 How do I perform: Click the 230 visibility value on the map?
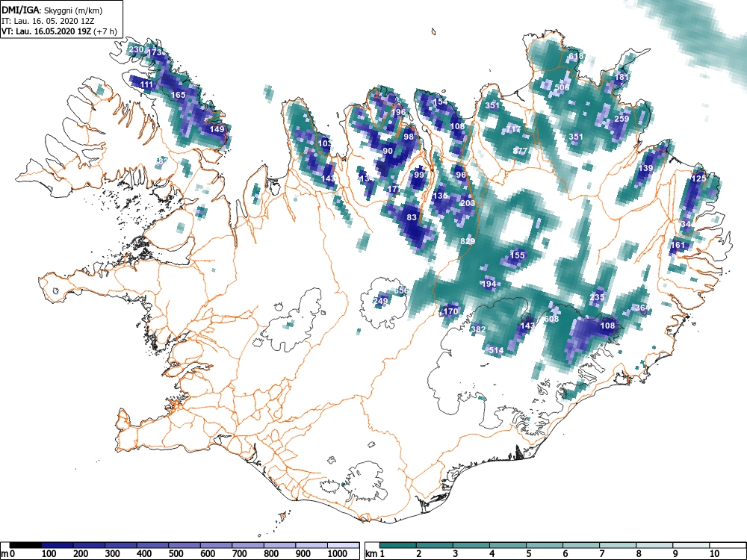point(136,49)
